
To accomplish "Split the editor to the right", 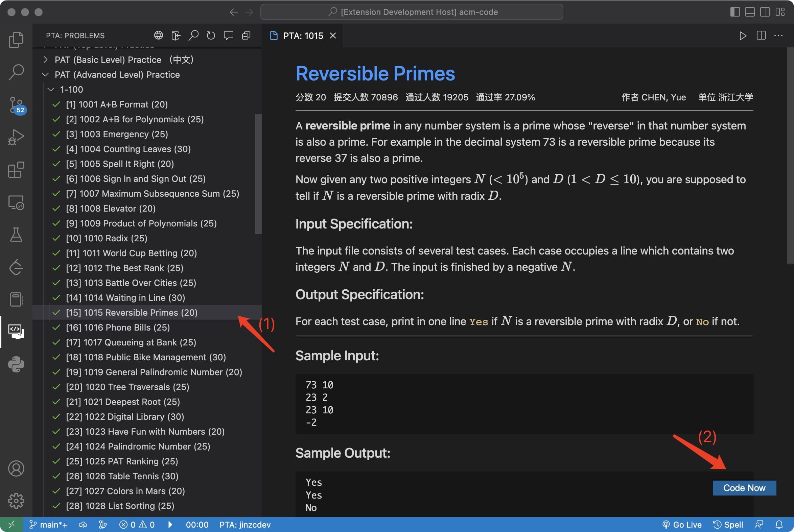I will click(761, 35).
